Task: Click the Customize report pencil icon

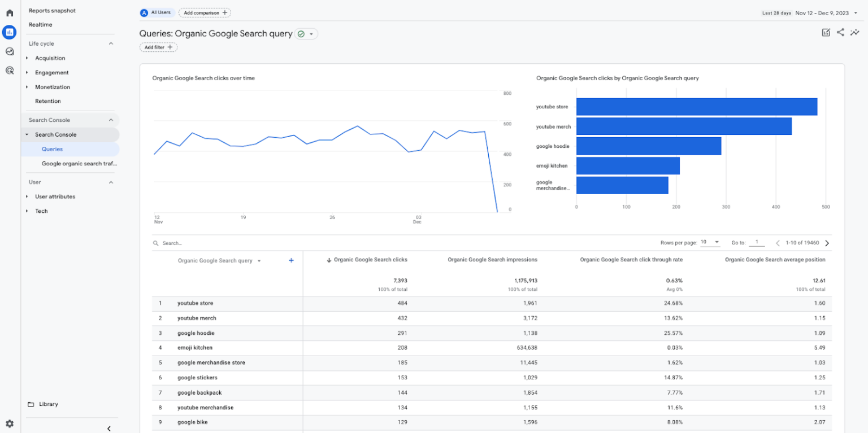Action: click(x=826, y=32)
